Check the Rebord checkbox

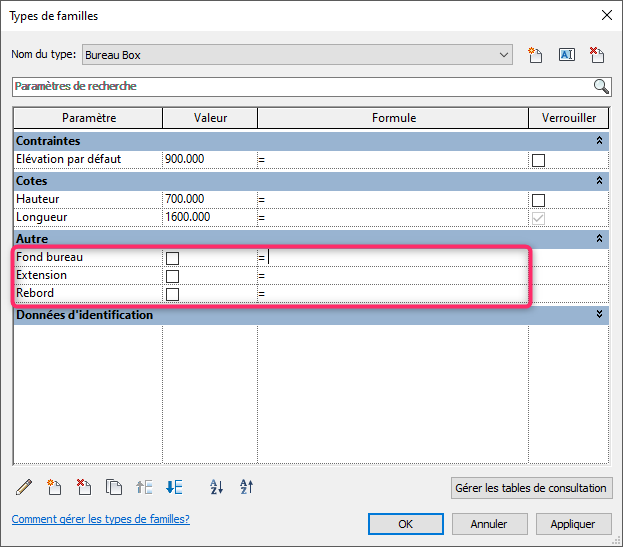172,294
